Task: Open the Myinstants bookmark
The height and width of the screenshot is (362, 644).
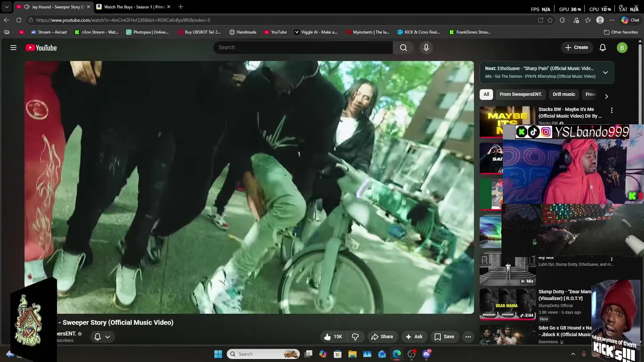Action: coord(367,32)
